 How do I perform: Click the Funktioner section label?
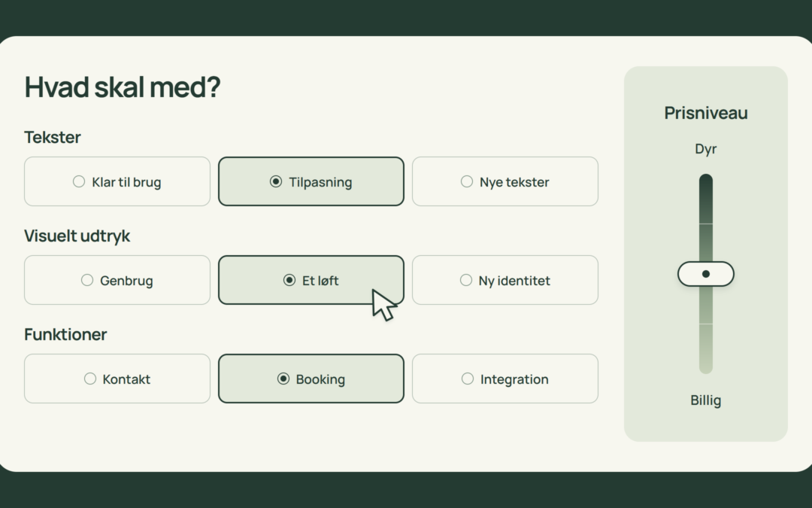65,334
